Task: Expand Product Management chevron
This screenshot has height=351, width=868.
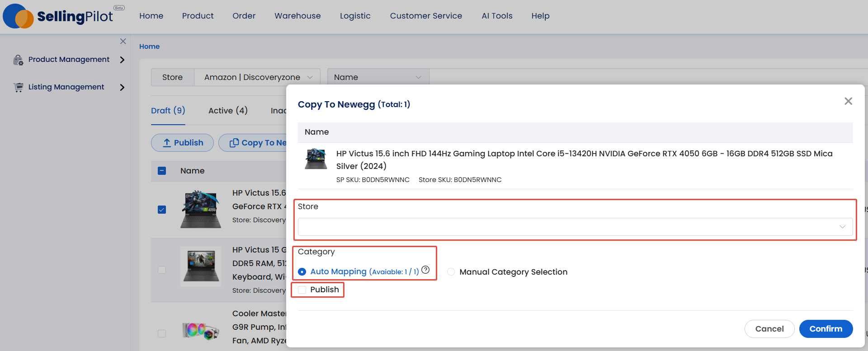Action: click(x=122, y=60)
